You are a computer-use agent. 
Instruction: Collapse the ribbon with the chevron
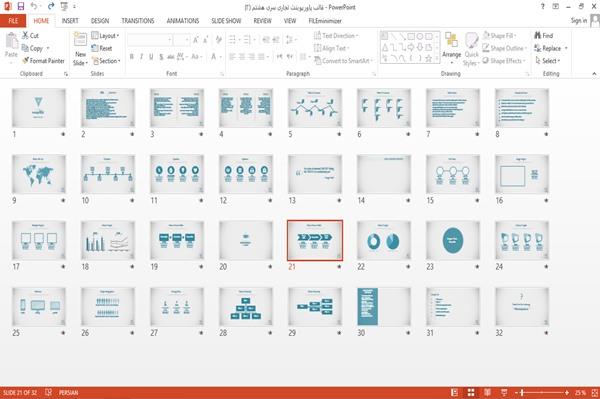(594, 74)
